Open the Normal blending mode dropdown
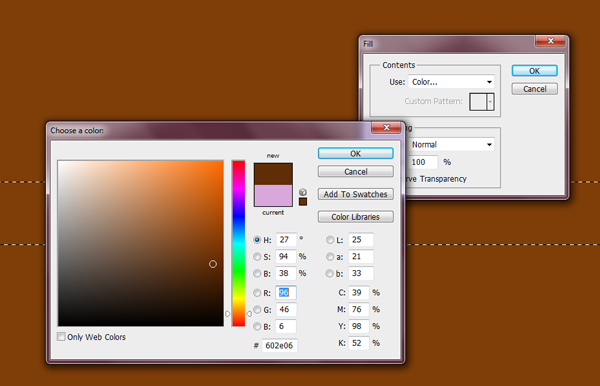Viewport: 600px width, 386px height. (x=452, y=145)
